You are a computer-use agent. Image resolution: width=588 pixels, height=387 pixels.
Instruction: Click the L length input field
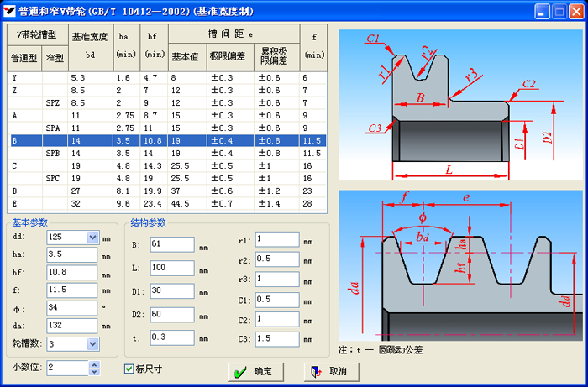172,268
